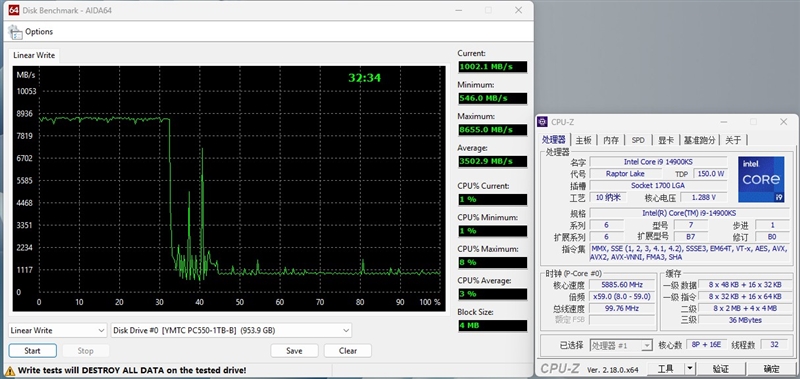800x379 pixels.
Task: Click the 确定 button in CPU-Z
Action: coord(771,368)
